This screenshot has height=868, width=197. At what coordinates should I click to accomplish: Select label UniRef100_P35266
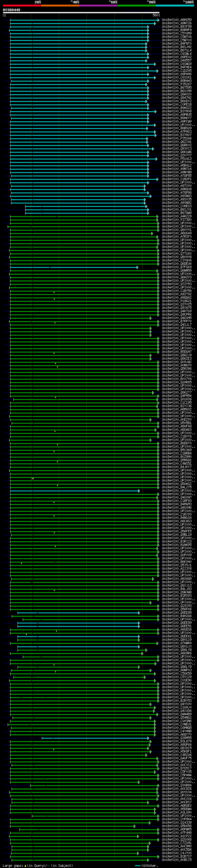177,138
